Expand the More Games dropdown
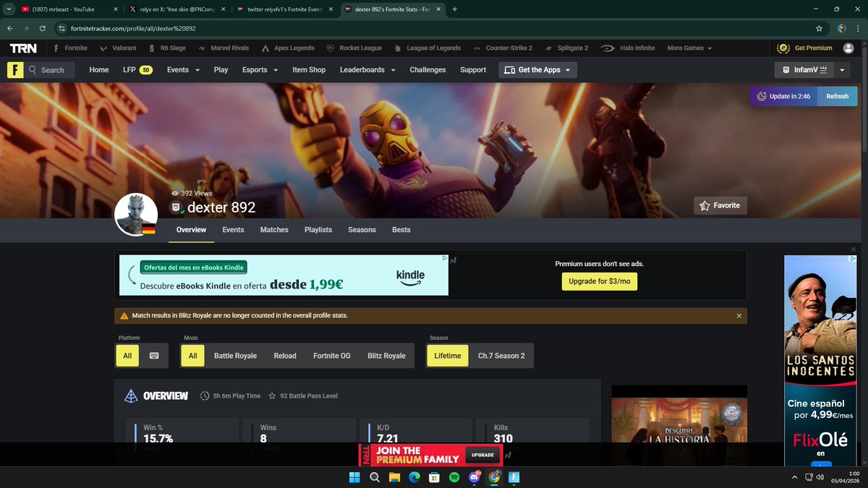 689,48
